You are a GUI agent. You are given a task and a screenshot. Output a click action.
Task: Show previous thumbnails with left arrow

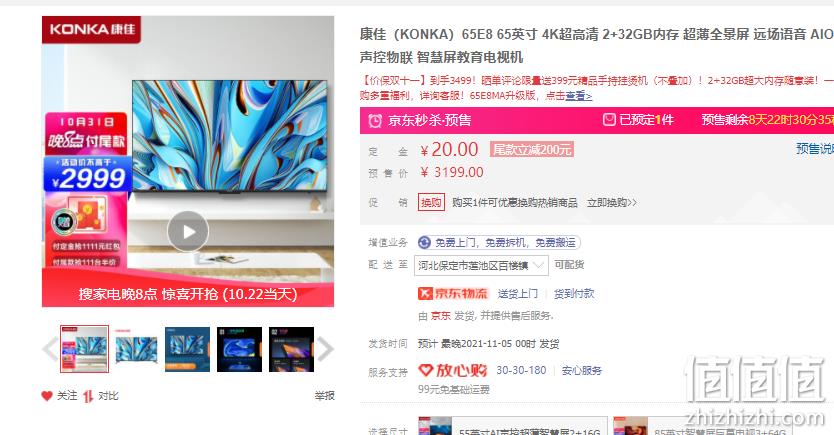pos(51,349)
